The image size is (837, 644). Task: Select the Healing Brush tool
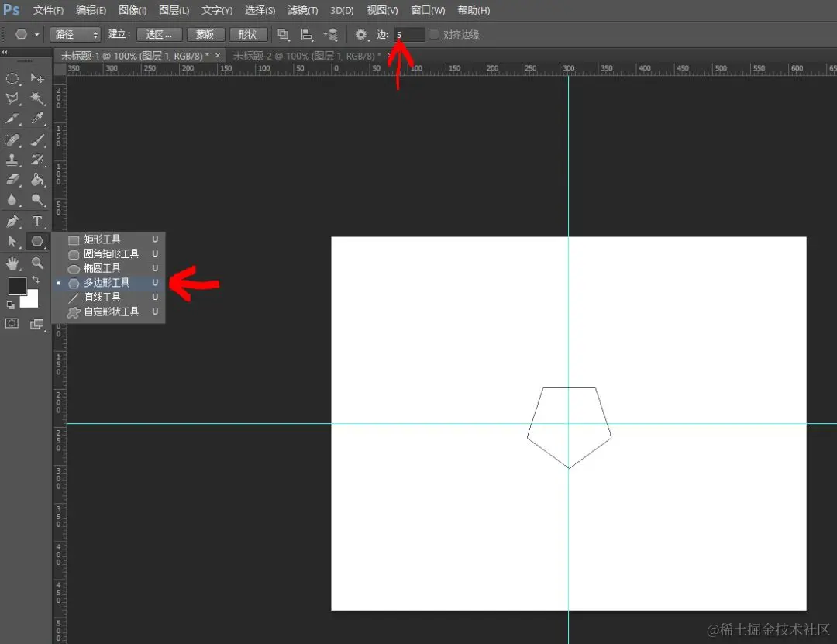pyautogui.click(x=12, y=140)
